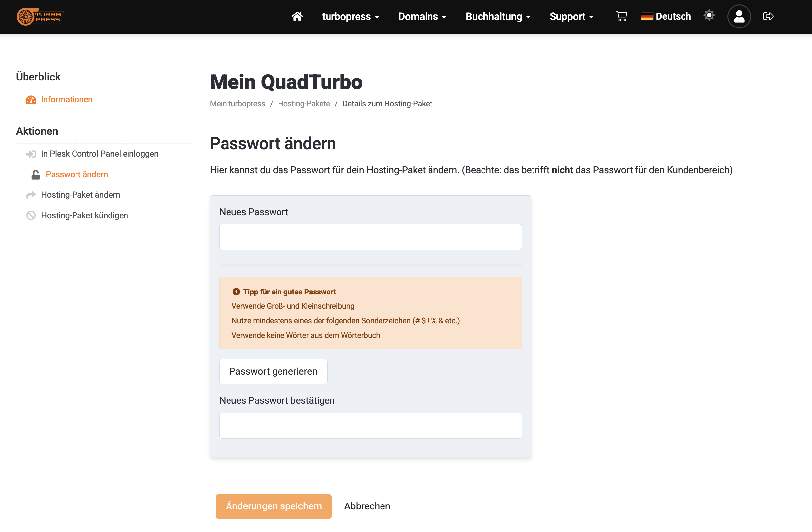Open the Hosting-Pakete breadcrumb link
Image resolution: width=812 pixels, height=532 pixels.
pos(304,104)
